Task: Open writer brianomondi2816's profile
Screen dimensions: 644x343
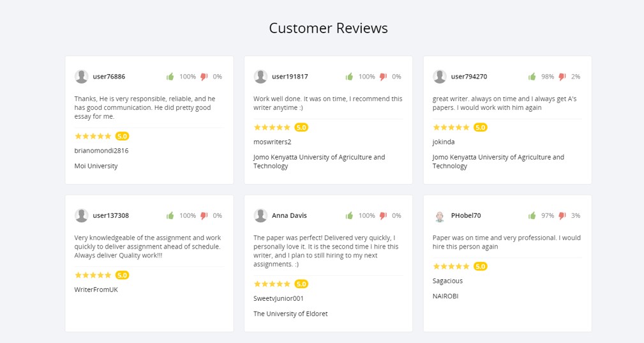Action: point(101,151)
